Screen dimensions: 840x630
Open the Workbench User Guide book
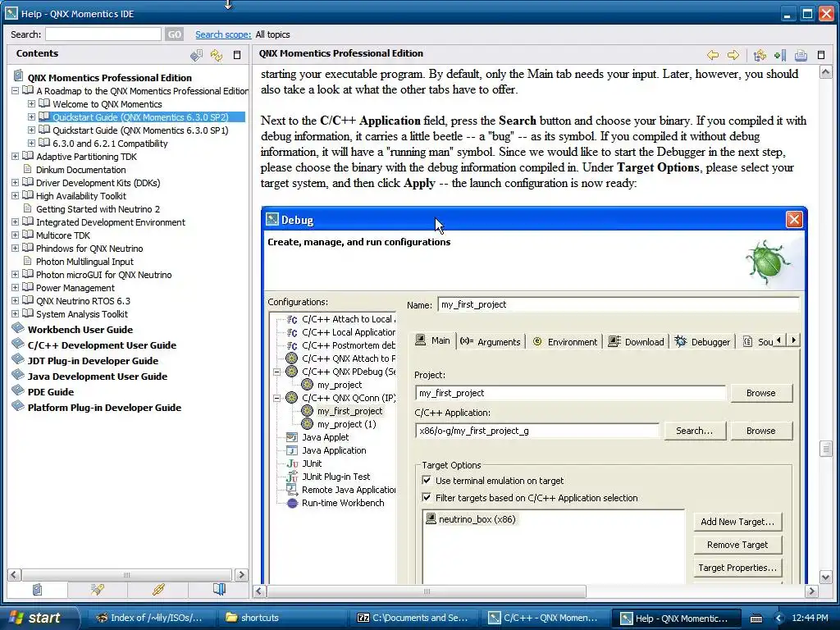[80, 330]
